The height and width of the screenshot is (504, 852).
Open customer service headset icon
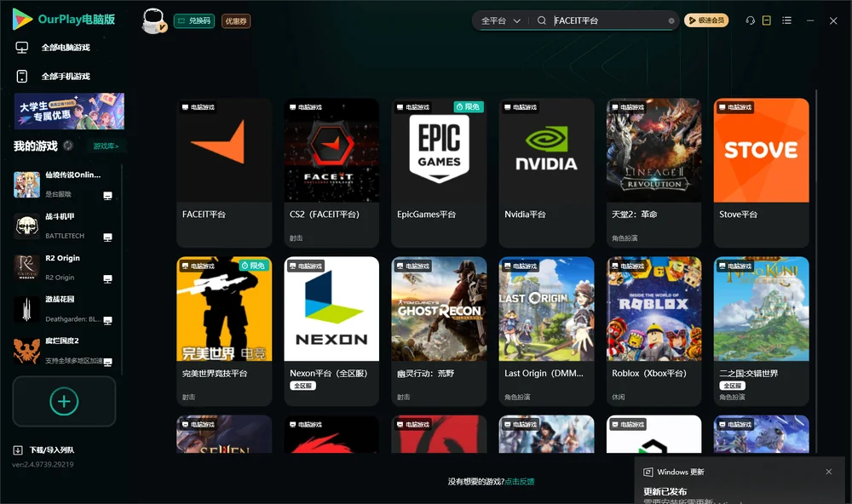pos(750,20)
